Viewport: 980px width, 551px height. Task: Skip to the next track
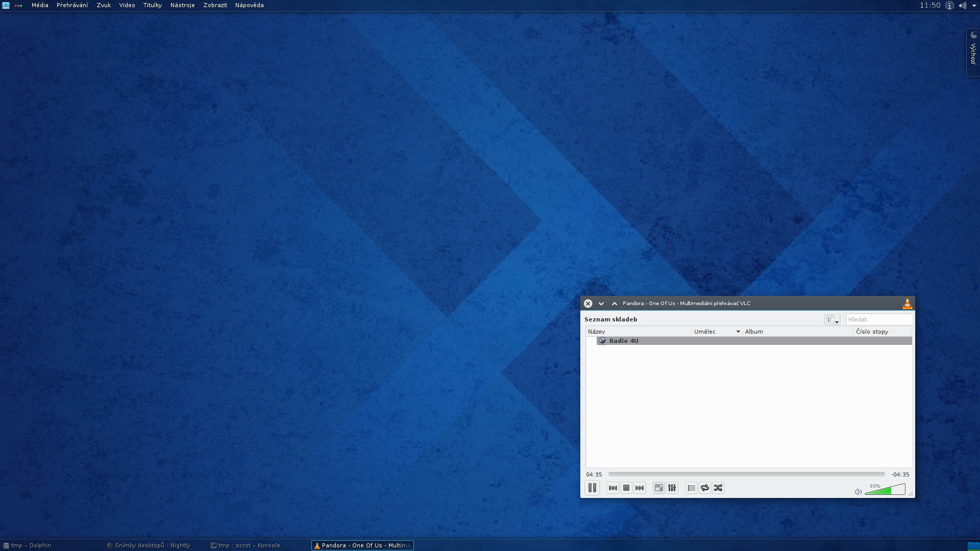click(x=640, y=488)
